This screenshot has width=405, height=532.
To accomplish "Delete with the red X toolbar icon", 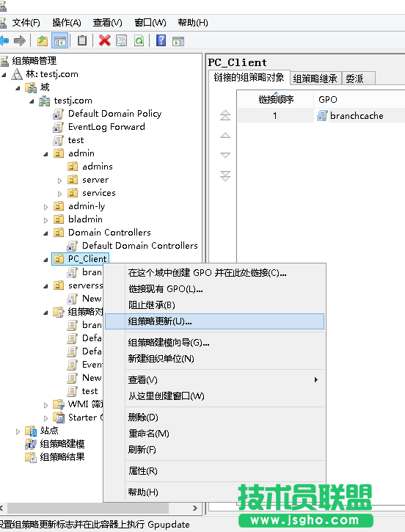I will tap(104, 40).
